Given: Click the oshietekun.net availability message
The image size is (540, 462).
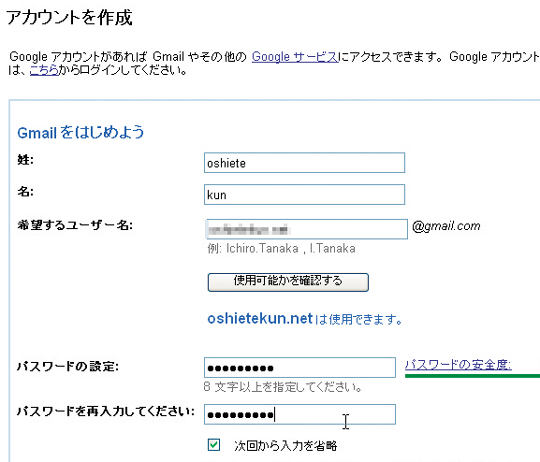Looking at the screenshot, I should click(x=304, y=319).
